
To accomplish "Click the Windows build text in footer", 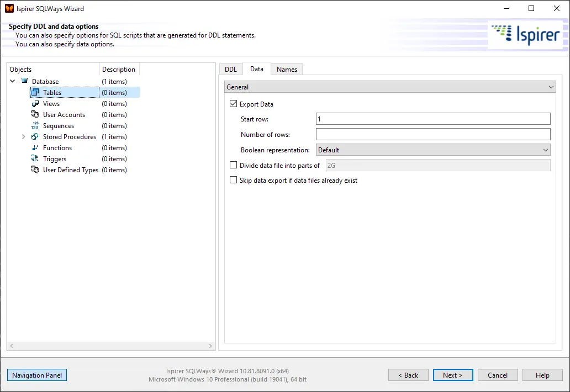I will tap(228, 379).
